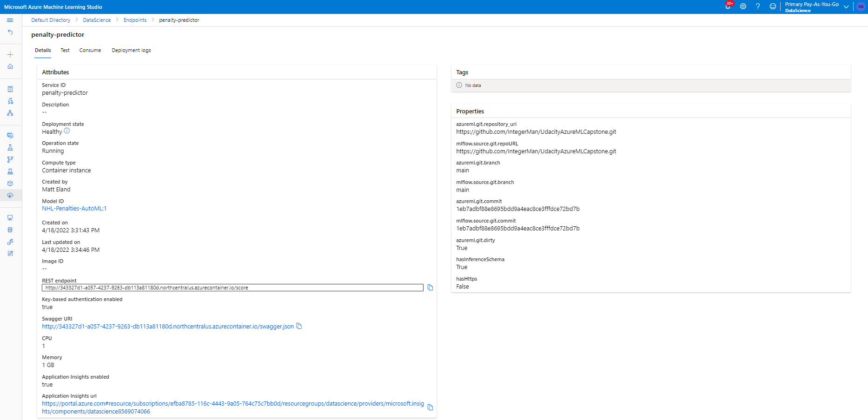Open the Application Insights portal link
The height and width of the screenshot is (420, 868).
tap(233, 407)
